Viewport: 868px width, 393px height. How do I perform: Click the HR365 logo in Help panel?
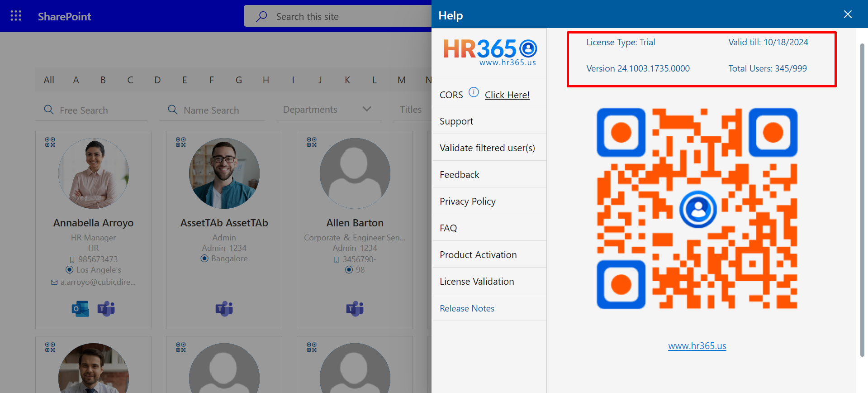click(489, 53)
